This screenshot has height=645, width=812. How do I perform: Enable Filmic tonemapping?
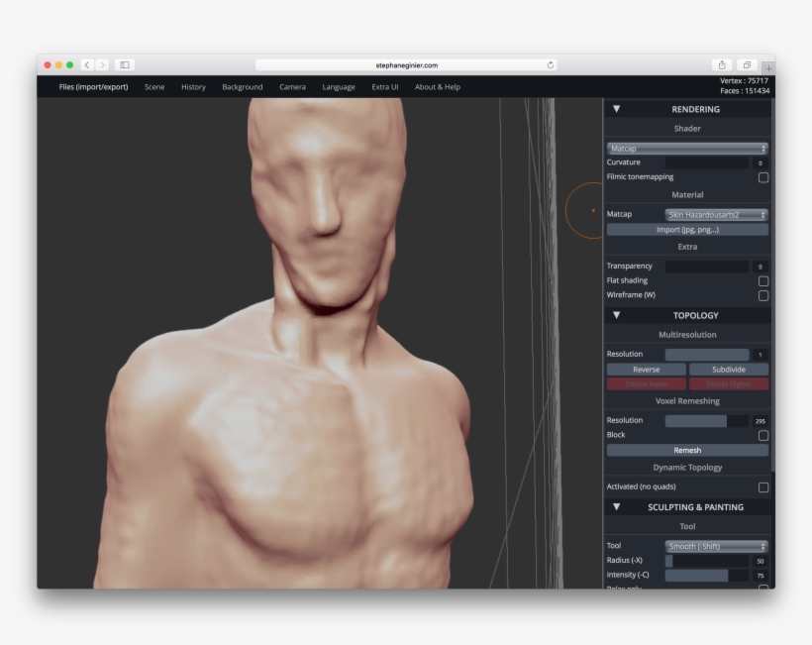tap(761, 177)
